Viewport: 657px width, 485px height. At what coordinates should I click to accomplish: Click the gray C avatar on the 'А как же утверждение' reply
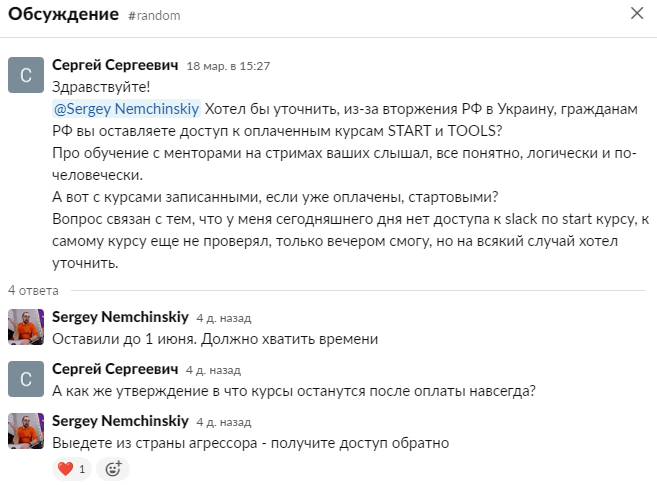pyautogui.click(x=25, y=379)
